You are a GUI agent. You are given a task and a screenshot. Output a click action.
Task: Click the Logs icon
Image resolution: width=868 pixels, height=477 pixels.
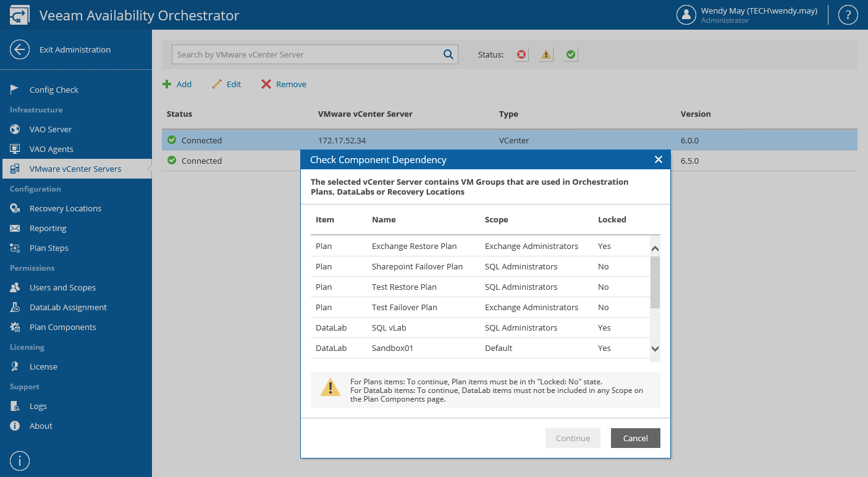click(x=15, y=406)
